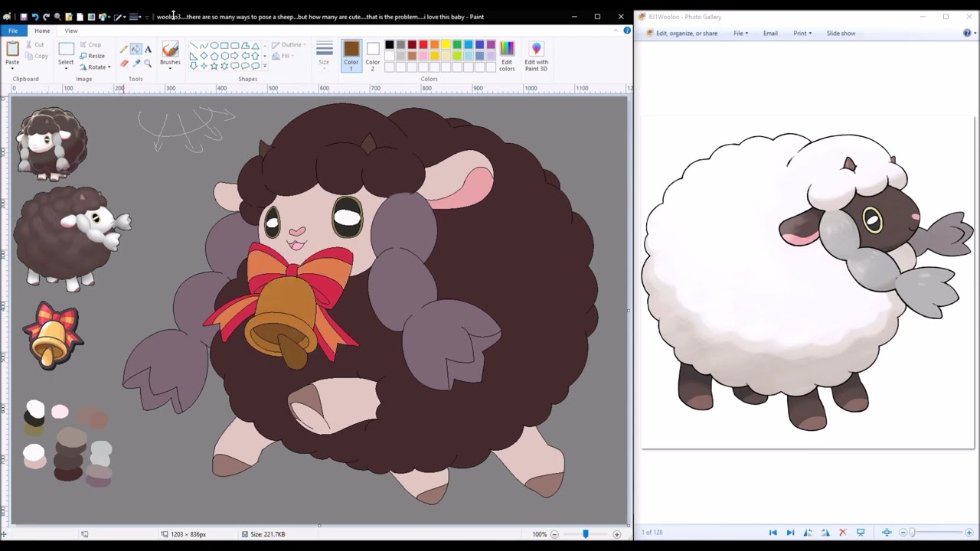The image size is (980, 551).
Task: Click Email in Photo Gallery toolbar
Action: pos(770,33)
